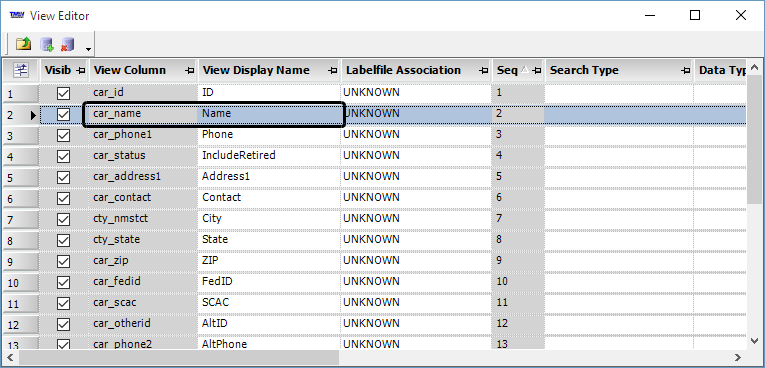This screenshot has height=368, width=765.
Task: Uncheck Visible for the car_id row
Action: point(63,93)
